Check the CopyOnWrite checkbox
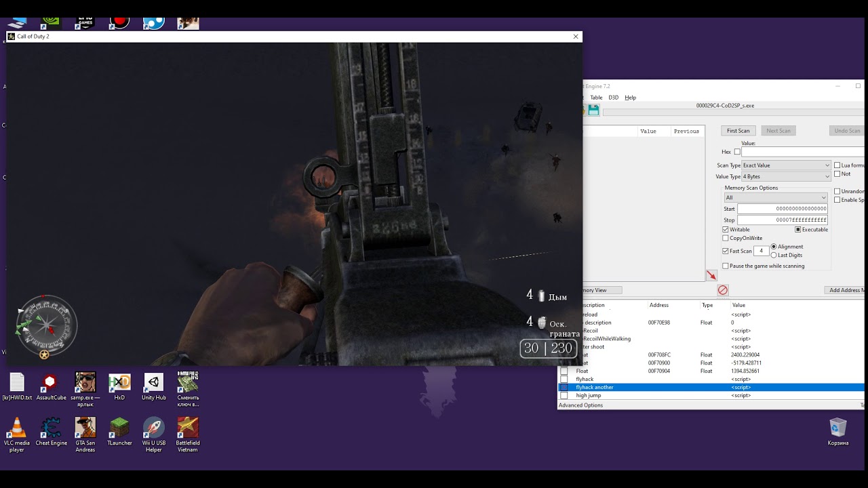 coord(726,239)
